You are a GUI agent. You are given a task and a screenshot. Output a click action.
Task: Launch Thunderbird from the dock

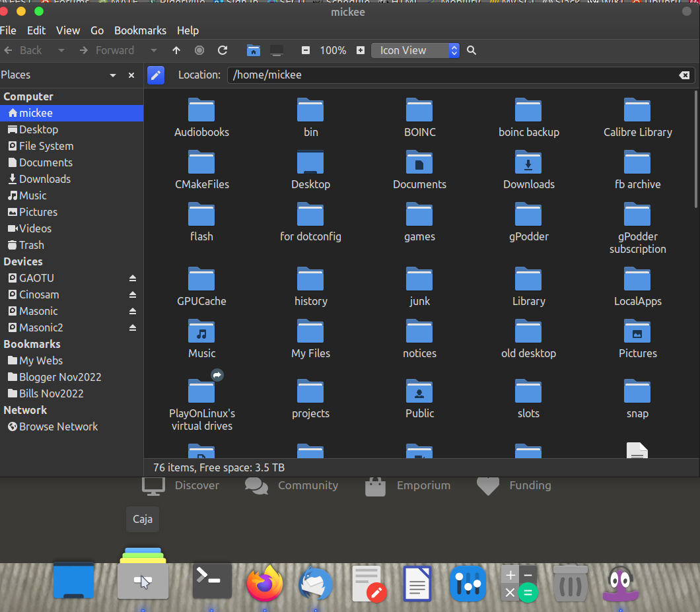[316, 583]
